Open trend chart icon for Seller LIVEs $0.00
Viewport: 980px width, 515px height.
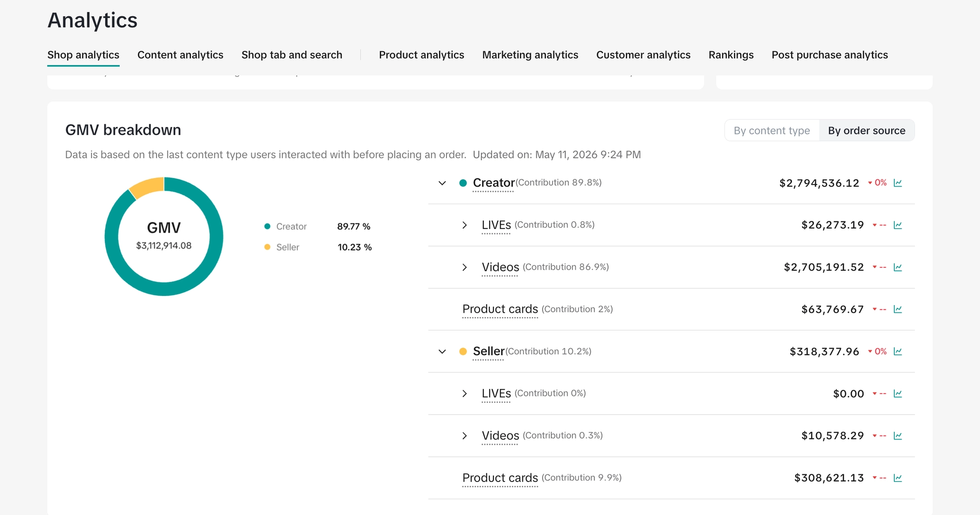(x=898, y=394)
